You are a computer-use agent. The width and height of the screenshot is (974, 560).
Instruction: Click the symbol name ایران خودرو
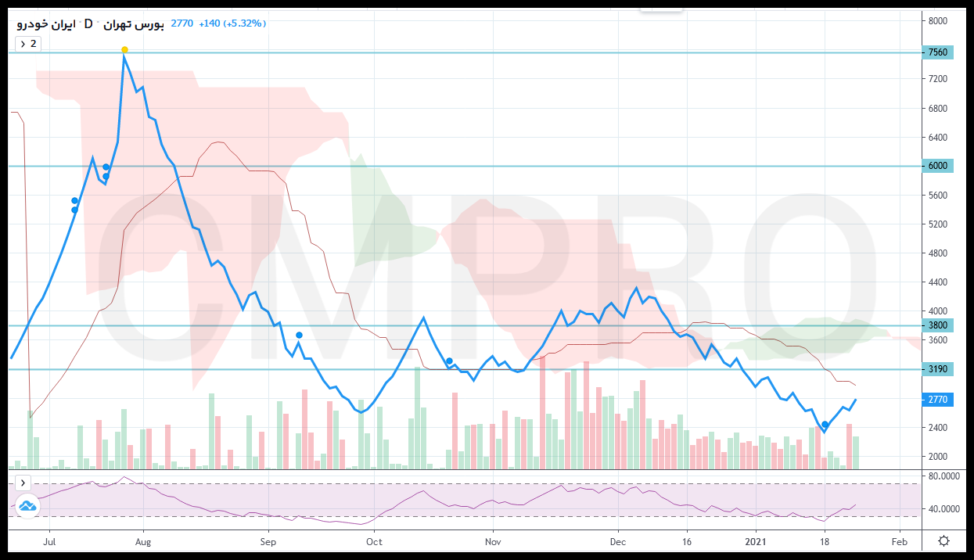point(46,23)
